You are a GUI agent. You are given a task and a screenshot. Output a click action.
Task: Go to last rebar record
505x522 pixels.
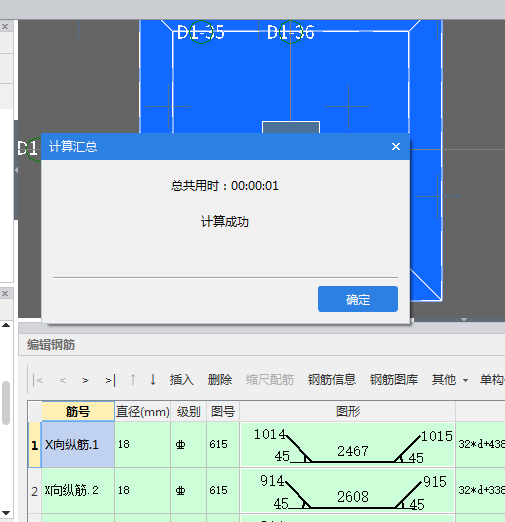(x=110, y=380)
